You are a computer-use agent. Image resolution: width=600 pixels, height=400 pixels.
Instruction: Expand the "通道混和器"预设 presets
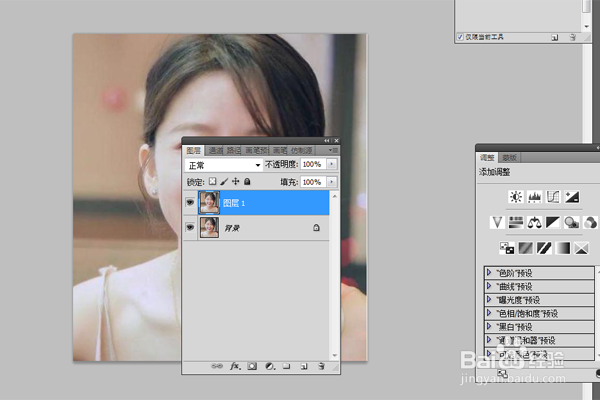click(489, 340)
